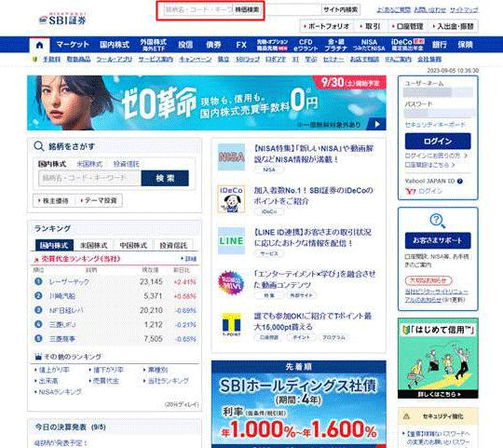Open the 値上がり率 ranking link
The height and width of the screenshot is (448, 503).
[54, 370]
